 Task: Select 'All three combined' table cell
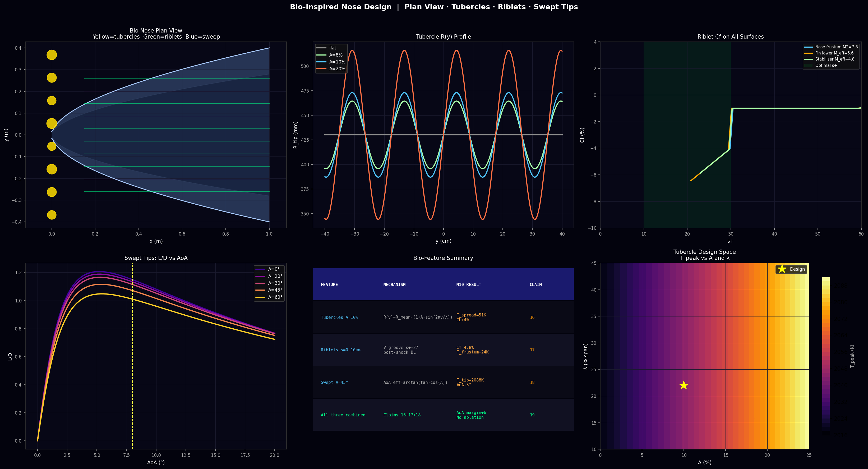point(343,415)
